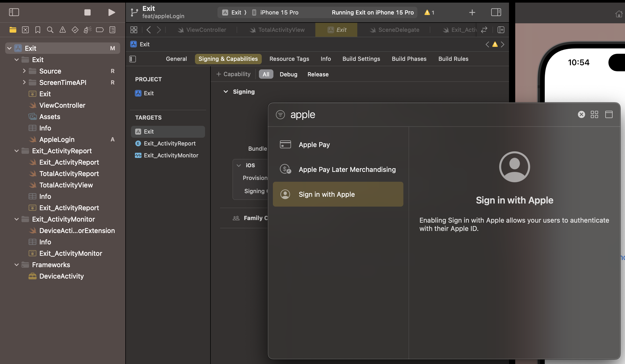Collapse the Signing section
The height and width of the screenshot is (364, 625).
(226, 92)
